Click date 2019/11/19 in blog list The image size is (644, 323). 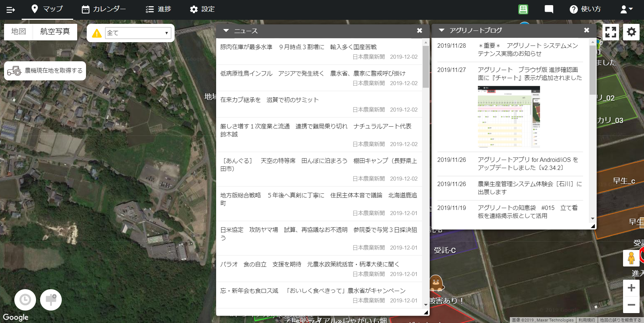[451, 208]
